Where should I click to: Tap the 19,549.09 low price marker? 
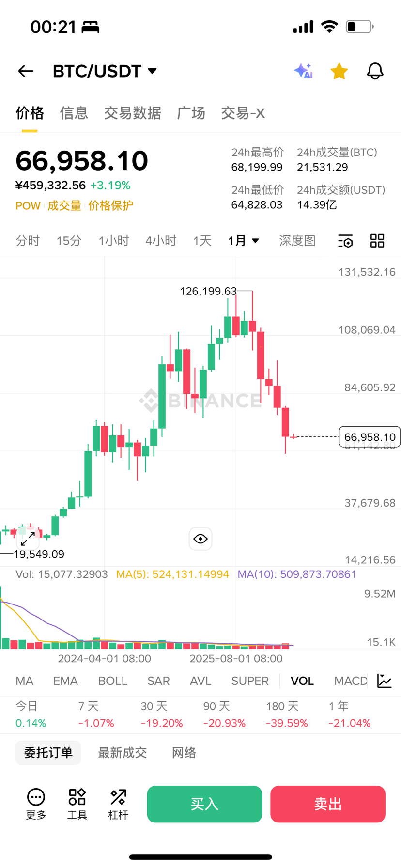tap(39, 554)
